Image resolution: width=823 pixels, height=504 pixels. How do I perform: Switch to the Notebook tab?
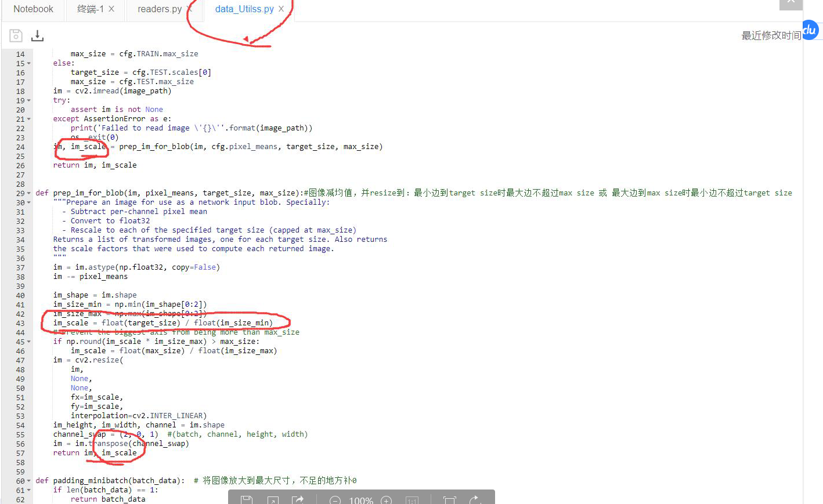pos(33,9)
